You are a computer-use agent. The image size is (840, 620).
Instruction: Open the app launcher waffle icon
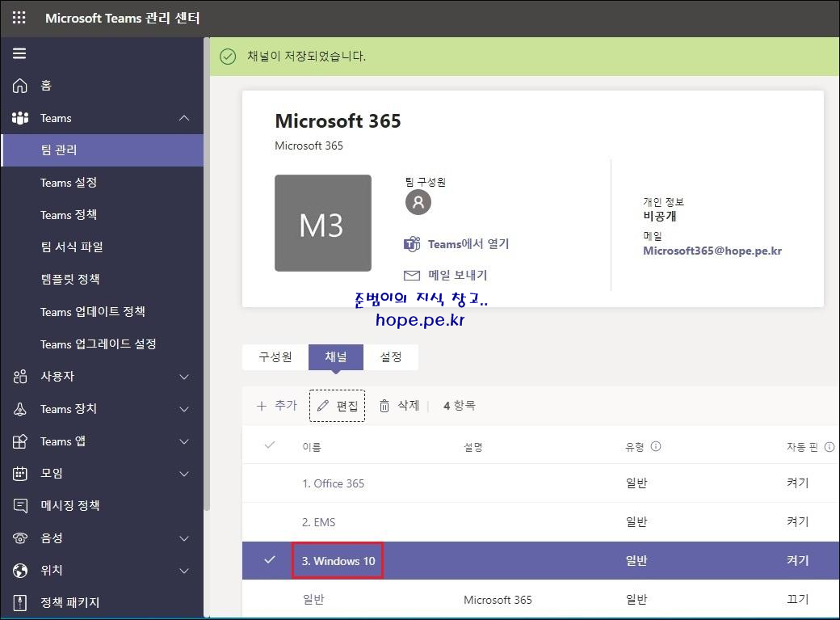(x=19, y=18)
